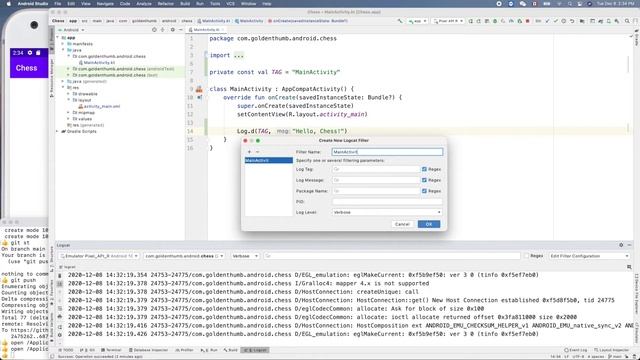Focus the Log Tag input field

pyautogui.click(x=376, y=169)
